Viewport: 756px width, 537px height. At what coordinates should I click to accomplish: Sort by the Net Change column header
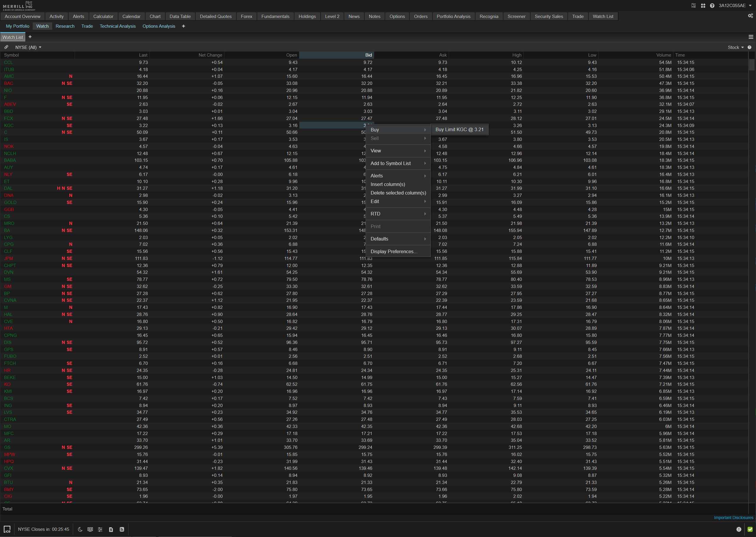187,55
